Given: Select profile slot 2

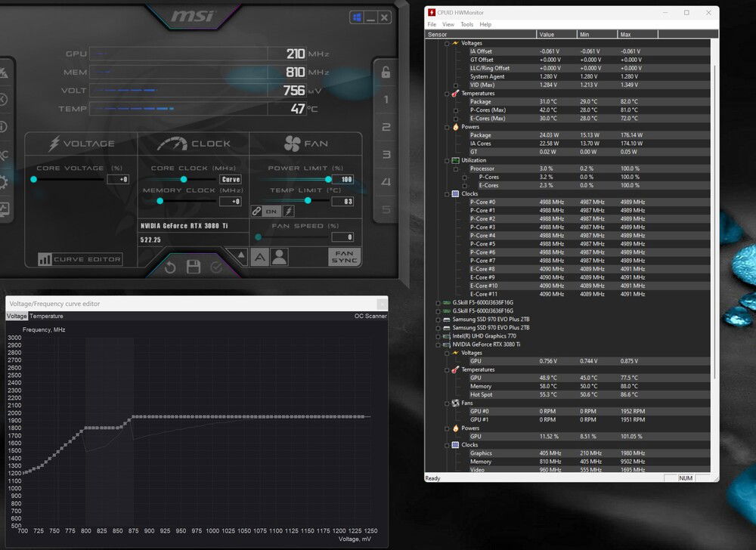Looking at the screenshot, I should (x=386, y=127).
